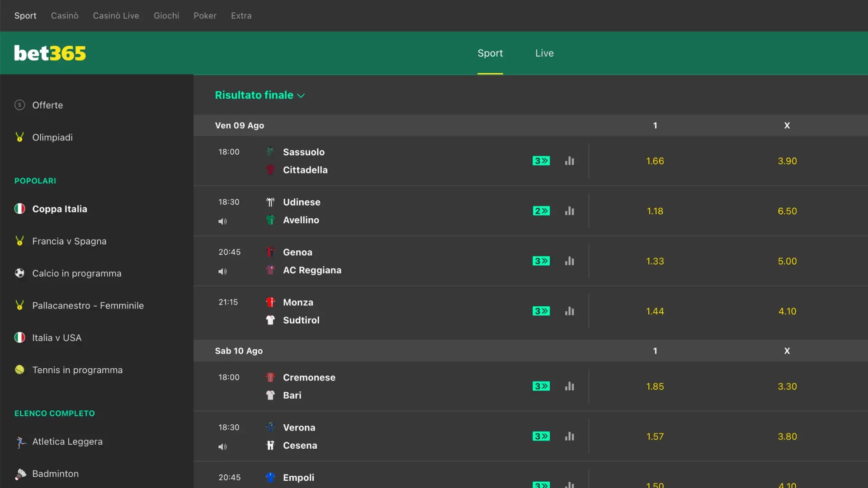
Task: Select the Atletica Leggera runner icon
Action: (20, 441)
